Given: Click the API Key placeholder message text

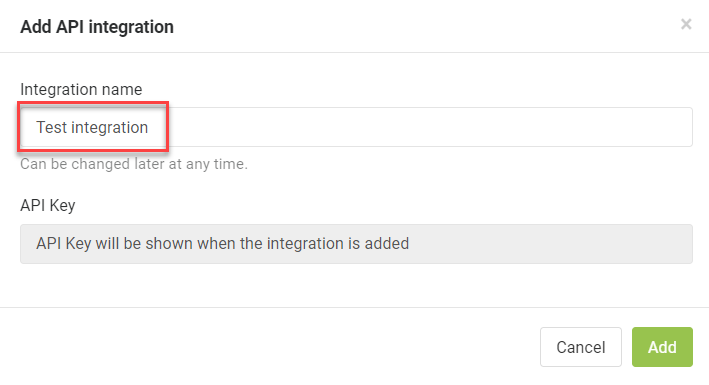Looking at the screenshot, I should click(222, 244).
